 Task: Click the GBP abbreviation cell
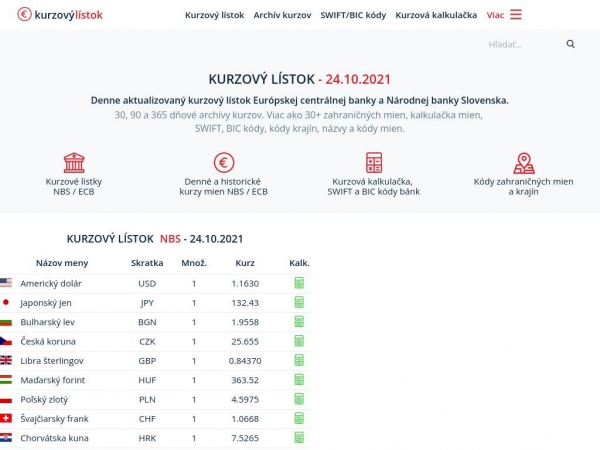pyautogui.click(x=147, y=361)
